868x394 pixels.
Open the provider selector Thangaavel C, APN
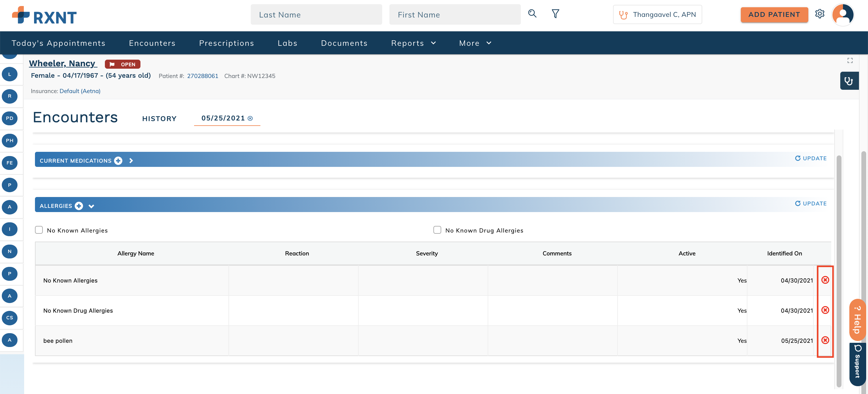click(657, 14)
